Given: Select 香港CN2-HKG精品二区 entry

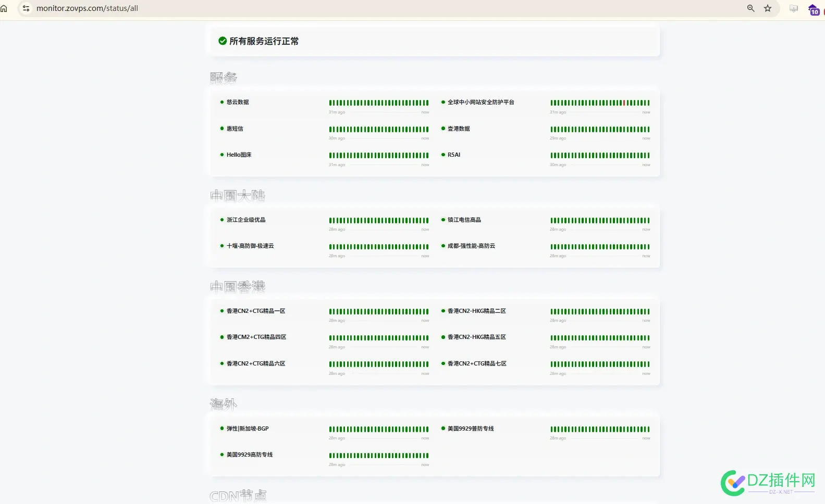Looking at the screenshot, I should [477, 311].
